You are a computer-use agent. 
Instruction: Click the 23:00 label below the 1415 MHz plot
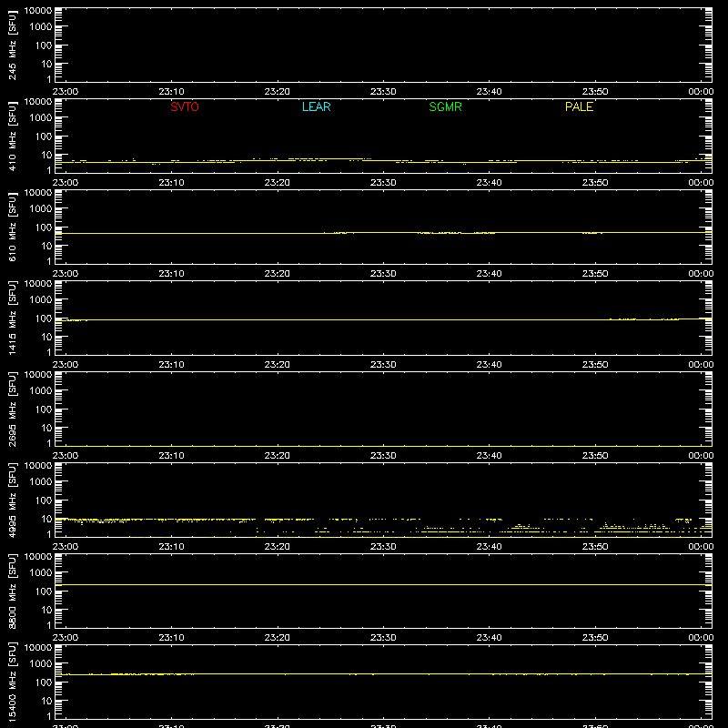click(66, 365)
